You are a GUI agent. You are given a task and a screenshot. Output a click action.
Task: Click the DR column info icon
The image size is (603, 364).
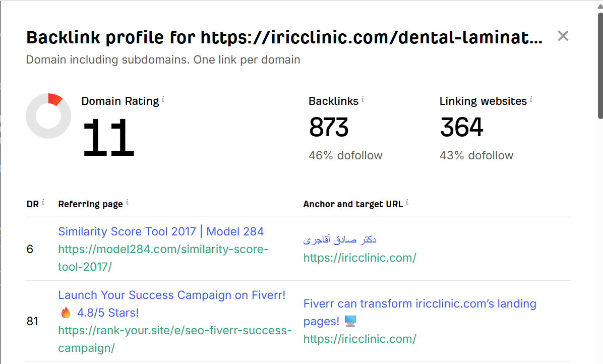click(43, 202)
